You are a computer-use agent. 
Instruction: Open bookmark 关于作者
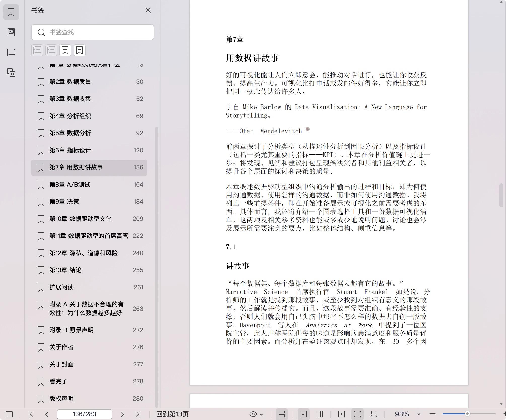click(x=89, y=347)
